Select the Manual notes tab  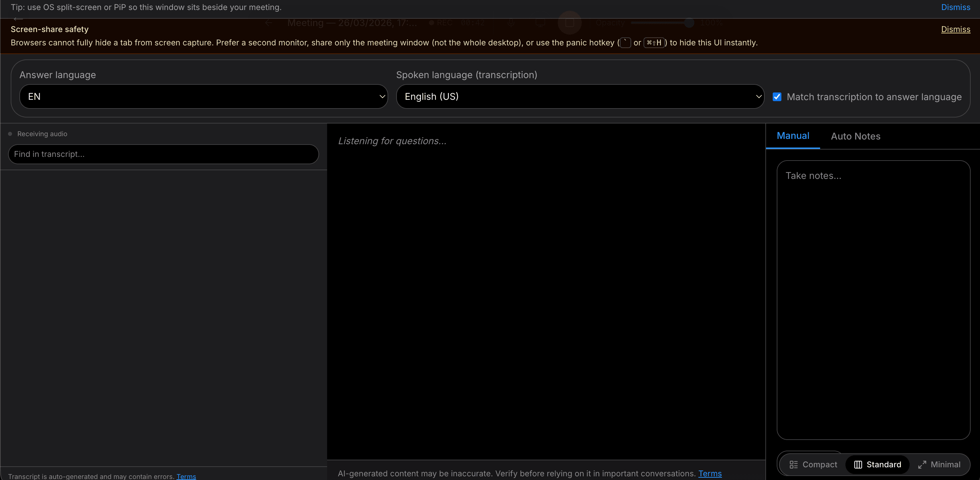[793, 136]
